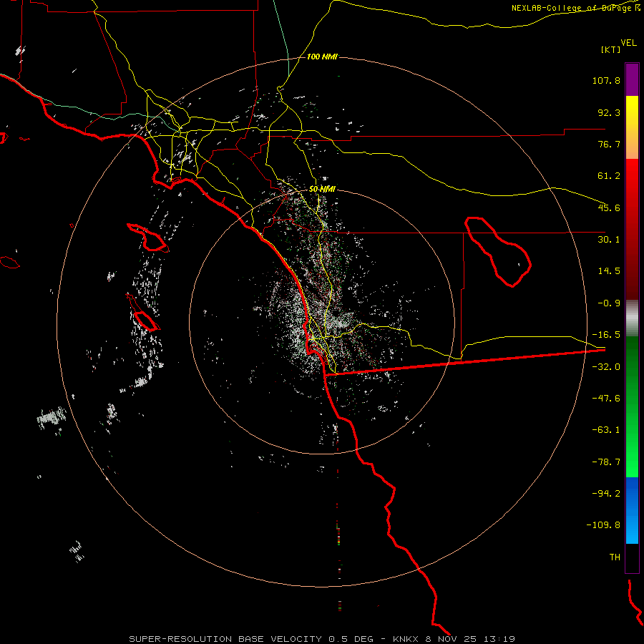Click the -63.1 velocity scale value
This screenshot has height=644, width=644.
tap(606, 430)
